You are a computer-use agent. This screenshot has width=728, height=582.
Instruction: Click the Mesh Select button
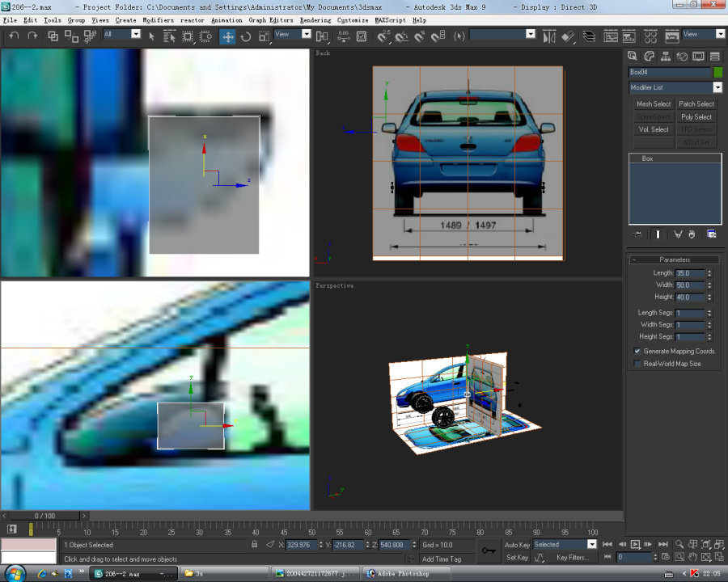(654, 104)
